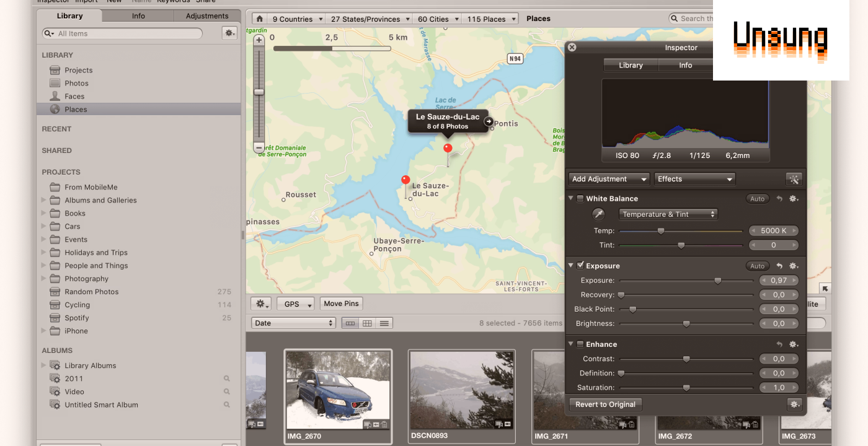Click the Temp slider handle

[661, 231]
